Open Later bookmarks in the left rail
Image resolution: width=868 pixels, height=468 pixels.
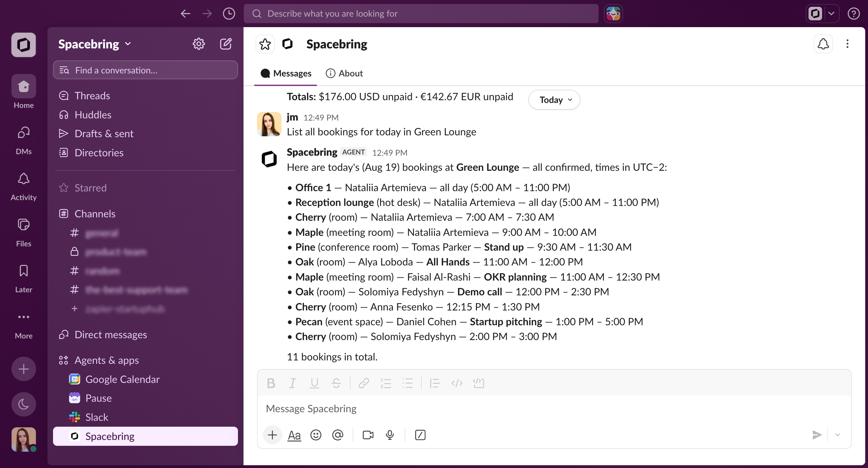pos(24,278)
